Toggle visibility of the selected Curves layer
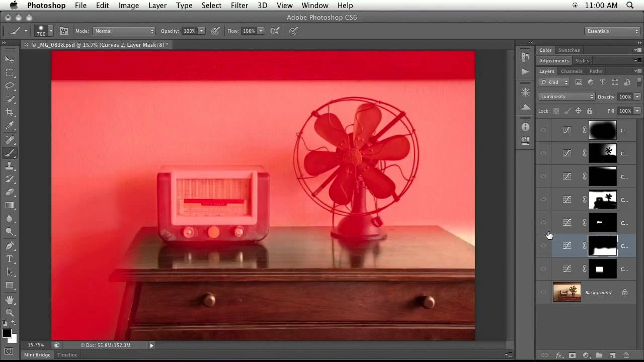Image resolution: width=644 pixels, height=362 pixels. [x=543, y=246]
